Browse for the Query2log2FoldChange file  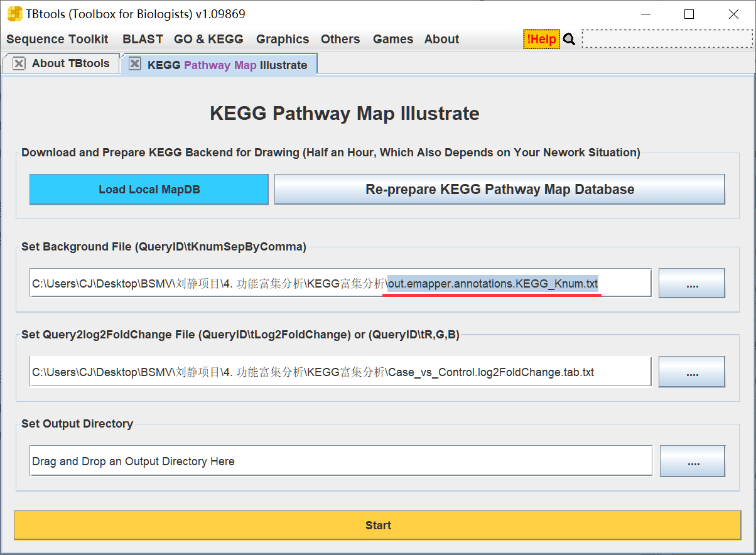(x=692, y=372)
